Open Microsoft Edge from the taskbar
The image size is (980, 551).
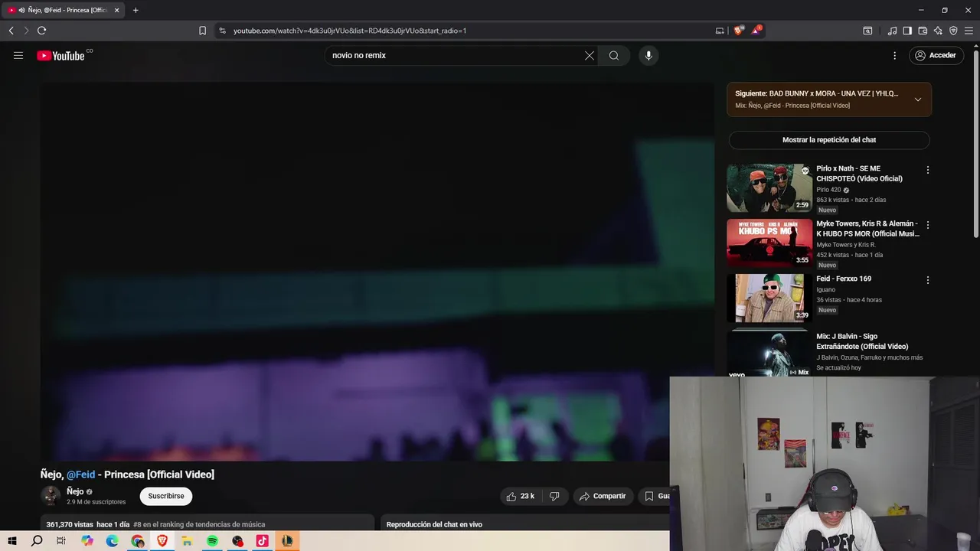click(x=112, y=541)
